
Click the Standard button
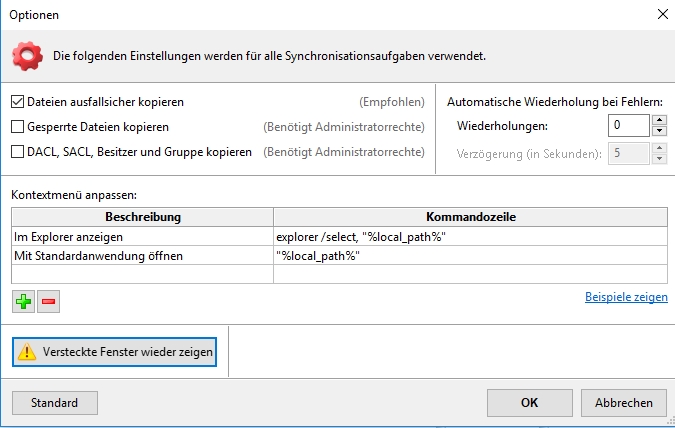[55, 403]
